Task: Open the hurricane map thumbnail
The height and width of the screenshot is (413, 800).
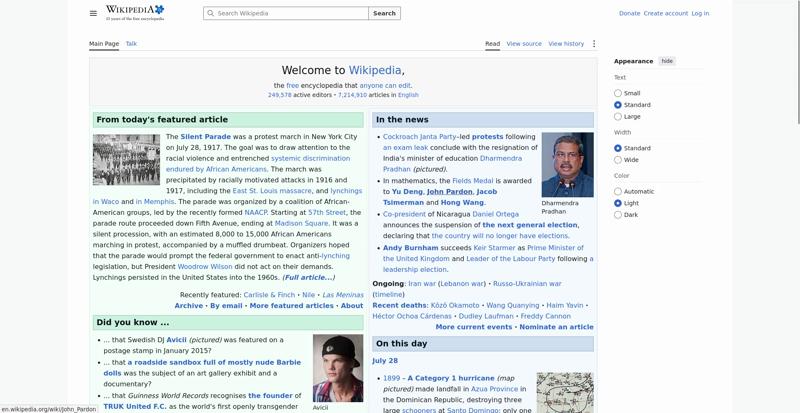Action: pyautogui.click(x=565, y=393)
